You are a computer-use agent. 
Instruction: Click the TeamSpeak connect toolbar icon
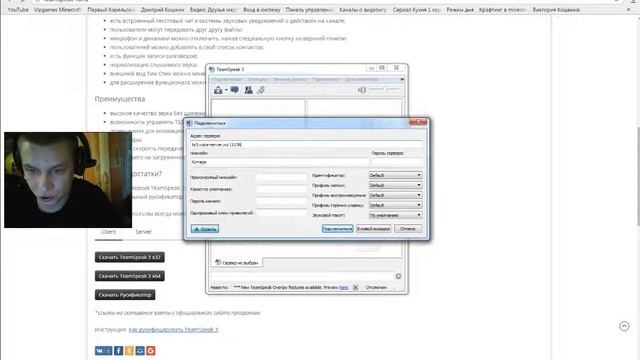(218, 90)
